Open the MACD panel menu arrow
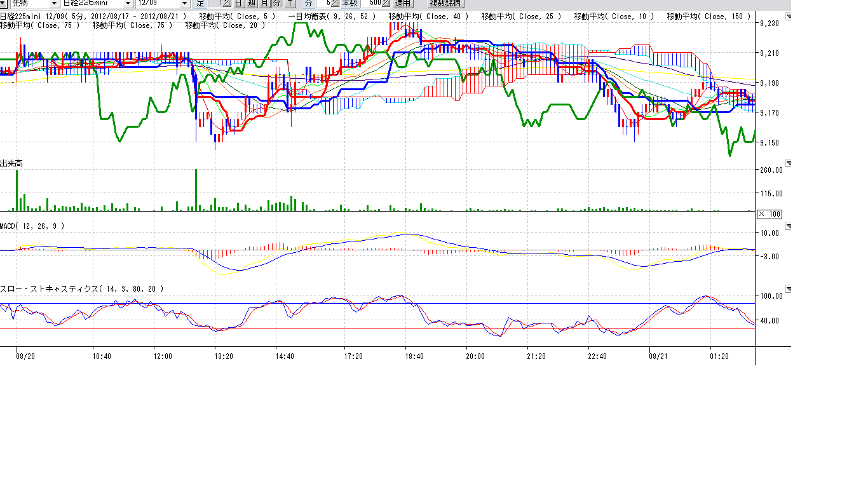This screenshot has width=868, height=488. (789, 226)
